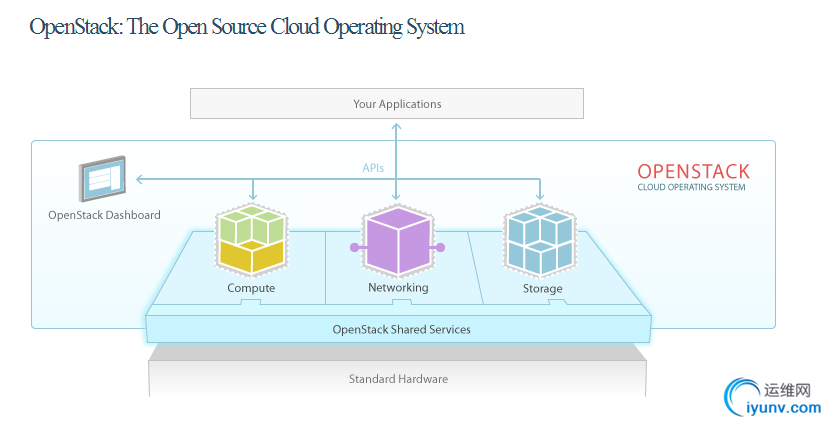Click the OpenStack Dashboard label text
Image resolution: width=827 pixels, height=424 pixels.
tap(104, 215)
